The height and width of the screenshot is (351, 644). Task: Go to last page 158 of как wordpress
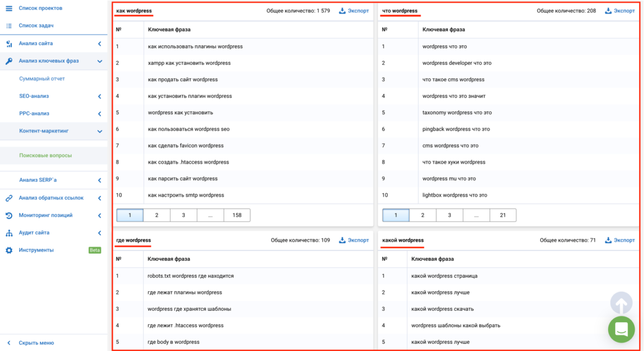coord(237,215)
